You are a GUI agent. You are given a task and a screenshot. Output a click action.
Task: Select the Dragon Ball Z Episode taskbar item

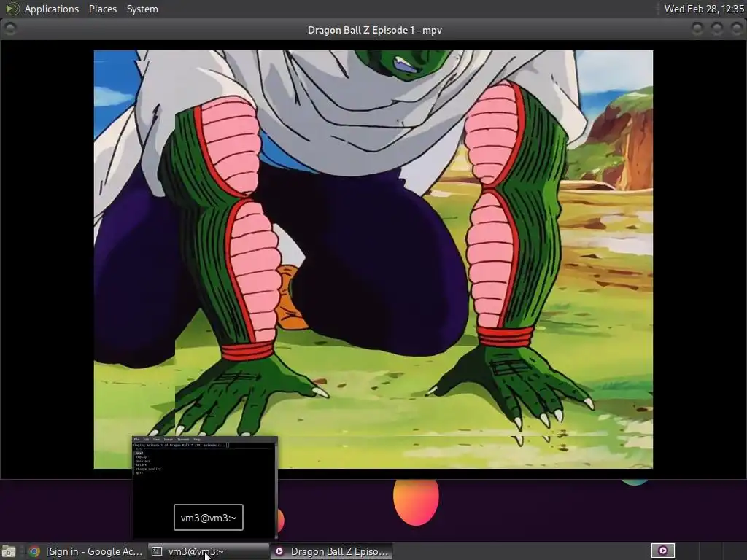(x=332, y=551)
